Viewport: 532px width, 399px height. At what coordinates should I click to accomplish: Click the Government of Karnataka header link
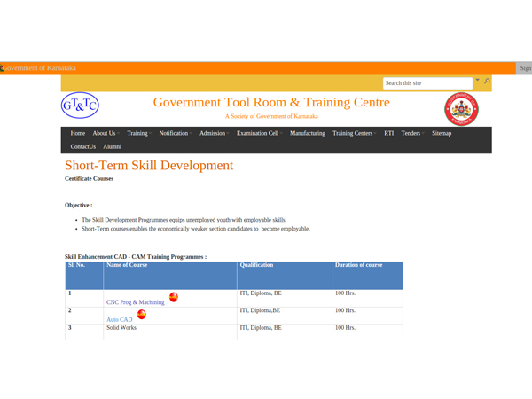click(39, 68)
